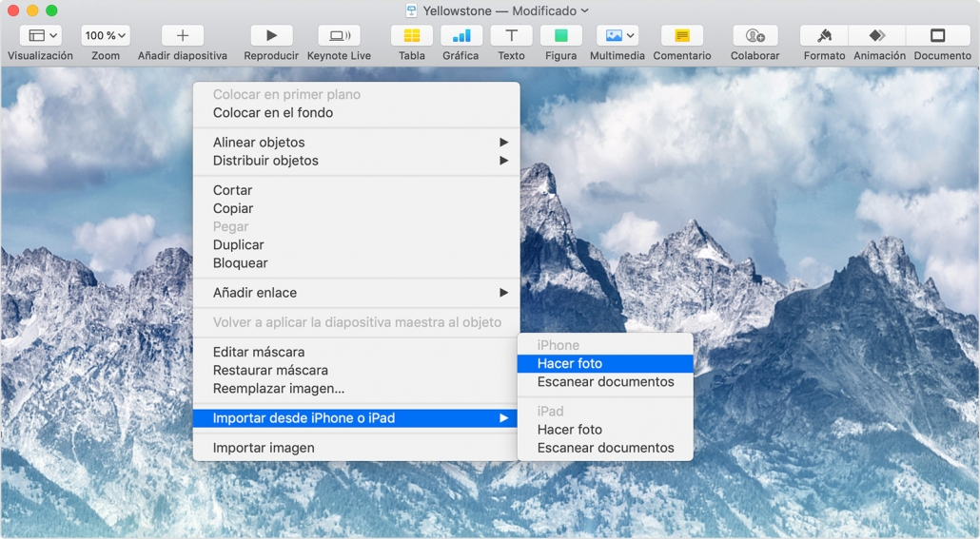This screenshot has height=539, width=980.
Task: Minimize window using the yellow button
Action: click(32, 10)
